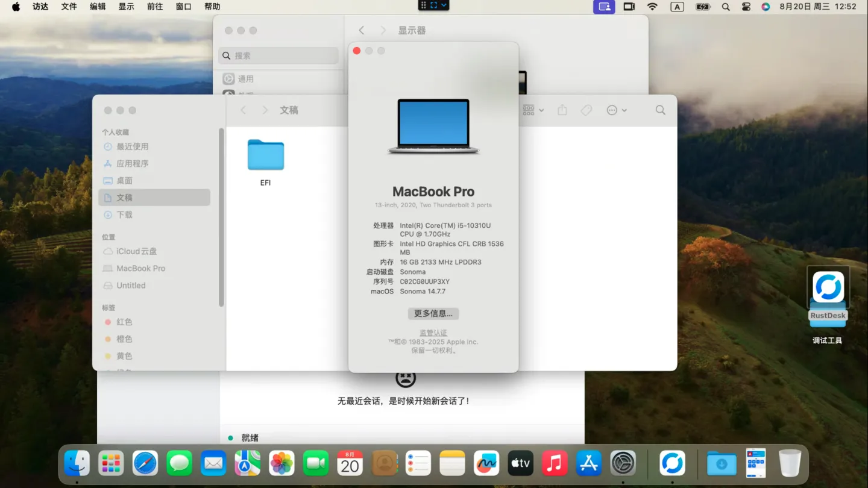Toggle input source indicator in menu bar
The width and height of the screenshot is (868, 488).
coord(677,7)
